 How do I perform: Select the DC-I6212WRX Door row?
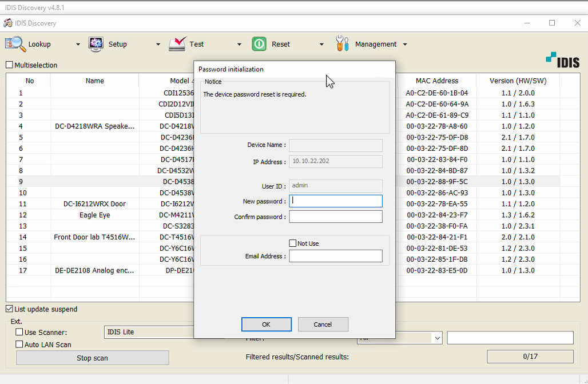[94, 204]
